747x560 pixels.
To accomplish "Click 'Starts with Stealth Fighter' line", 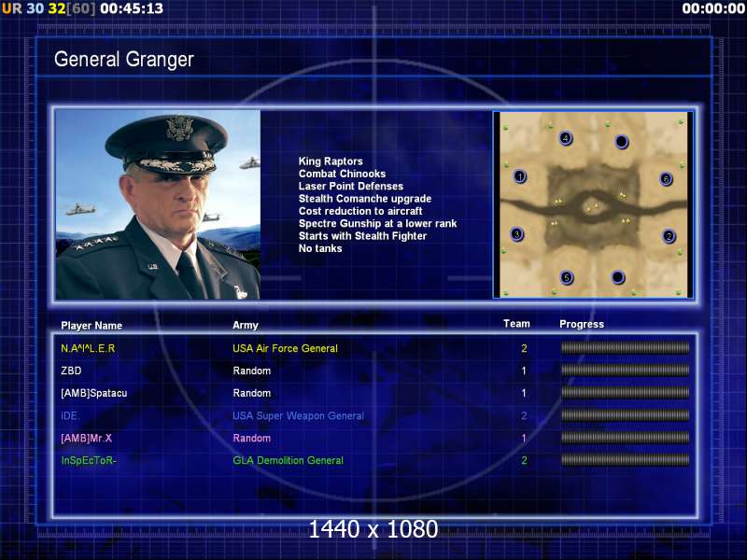I will (362, 236).
